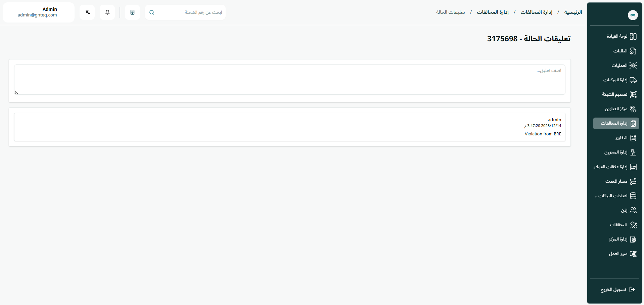644x305 pixels.
Task: Open the Admin user profile card
Action: 38,12
